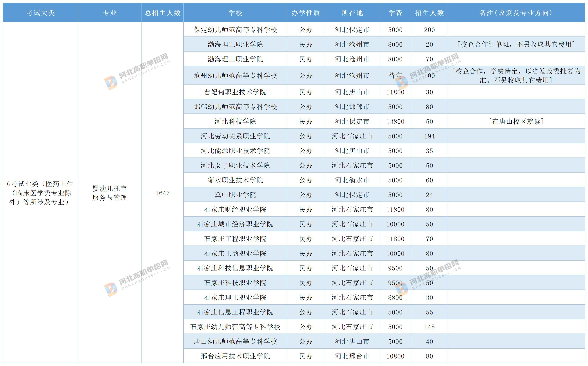Click the enrollment number 200

(429, 30)
